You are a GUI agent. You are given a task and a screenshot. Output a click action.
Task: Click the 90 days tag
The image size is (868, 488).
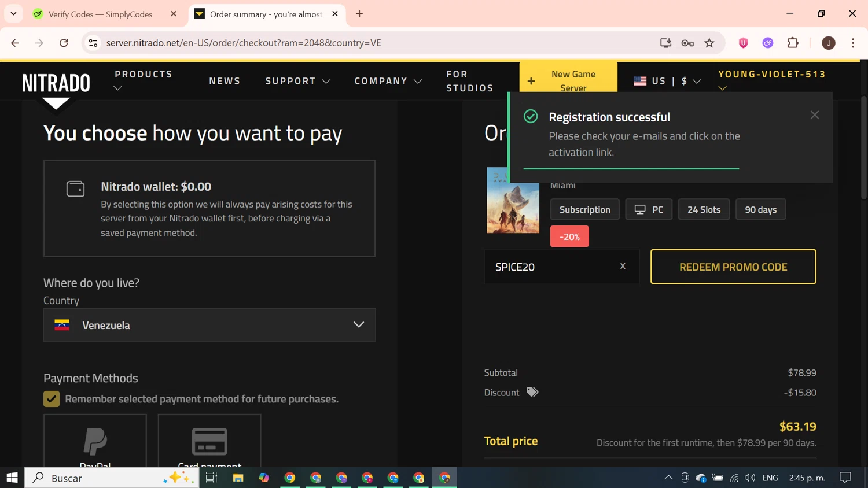[x=761, y=209]
